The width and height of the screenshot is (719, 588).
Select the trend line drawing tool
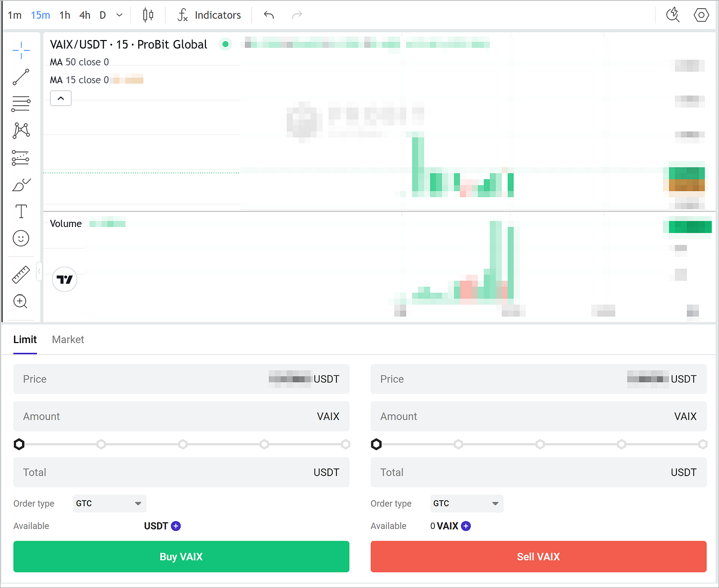pos(21,77)
